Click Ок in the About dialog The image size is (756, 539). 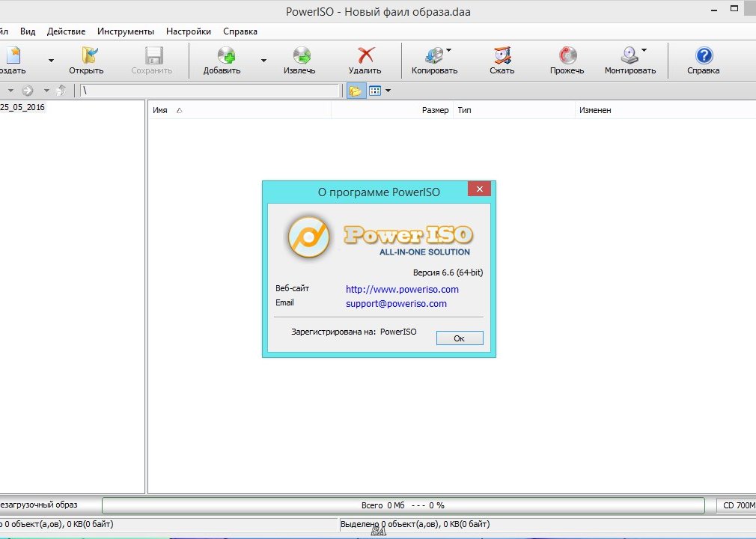pyautogui.click(x=460, y=338)
